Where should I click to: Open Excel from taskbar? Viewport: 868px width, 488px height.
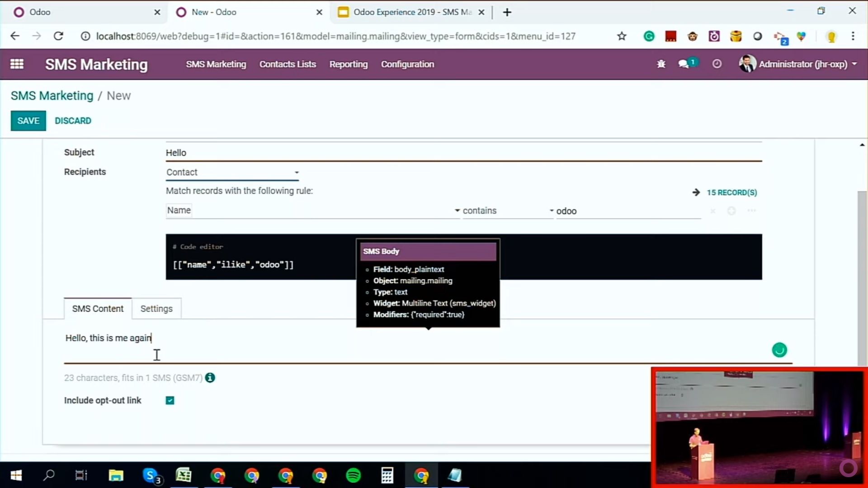pos(184,475)
